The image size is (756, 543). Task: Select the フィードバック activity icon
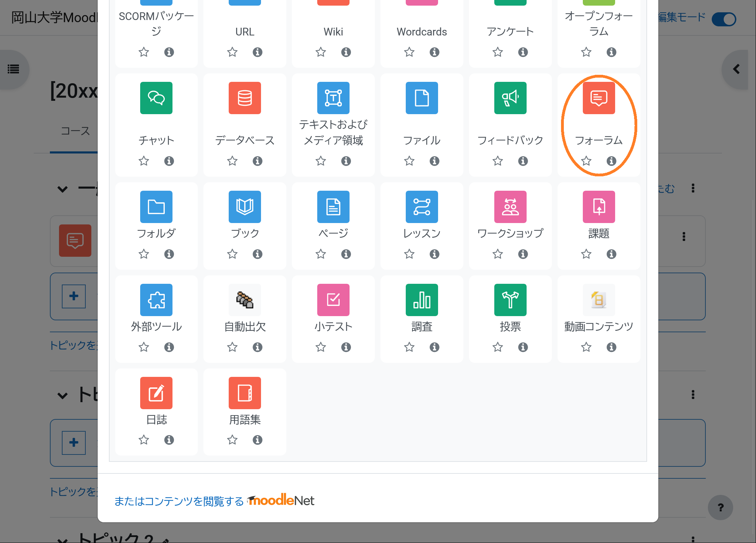(510, 98)
